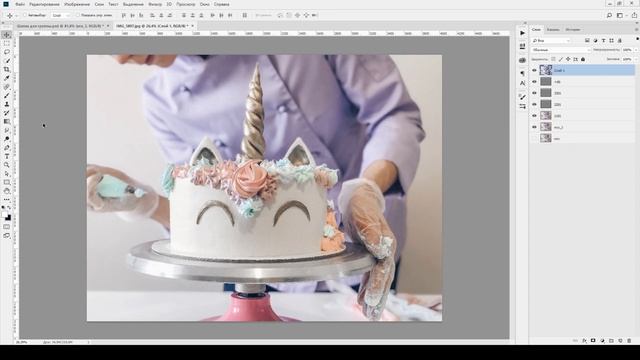Switch to the История panel tab
640x360 pixels.
pyautogui.click(x=573, y=29)
